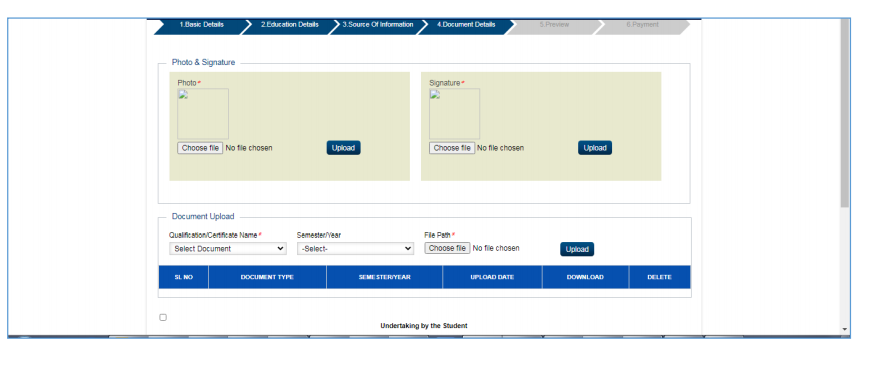
Task: Click the UPLOAD DATE column header
Action: (492, 277)
